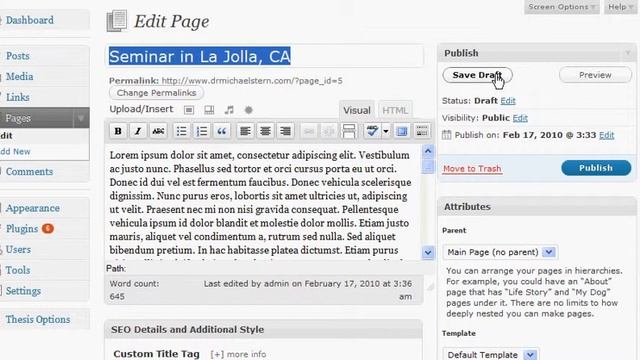The height and width of the screenshot is (360, 640).
Task: Click the SEO Details and Additional Style header
Action: [263, 329]
